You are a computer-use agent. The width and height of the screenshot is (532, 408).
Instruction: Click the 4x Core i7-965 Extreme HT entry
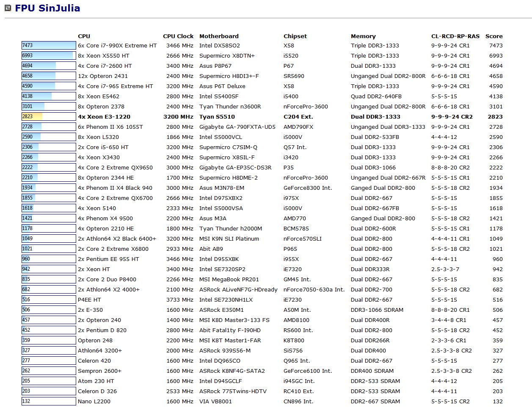click(x=116, y=86)
